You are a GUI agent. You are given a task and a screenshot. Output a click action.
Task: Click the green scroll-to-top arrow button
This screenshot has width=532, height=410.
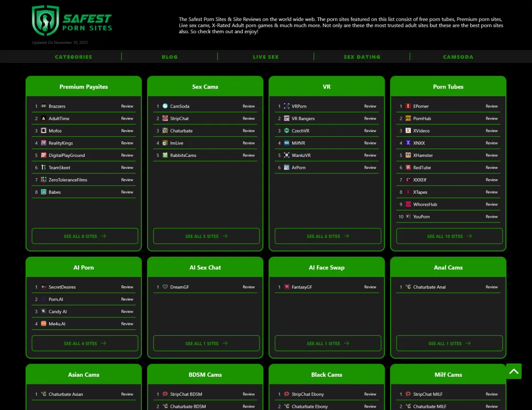(x=514, y=371)
